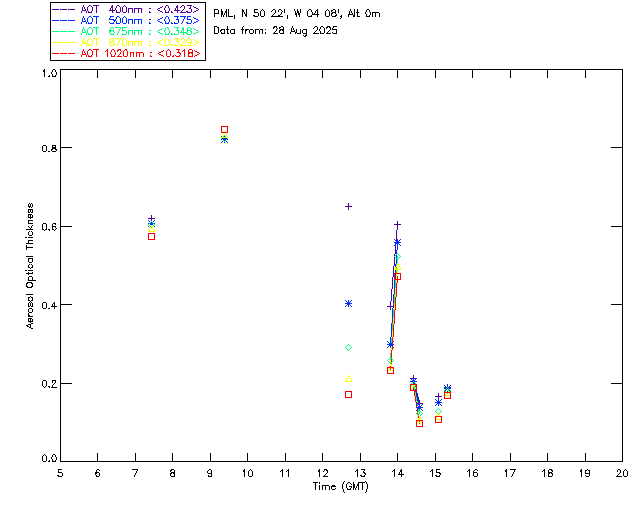This screenshot has width=640, height=512.
Task: Click the x-axis tick label 15
Action: 435,473
